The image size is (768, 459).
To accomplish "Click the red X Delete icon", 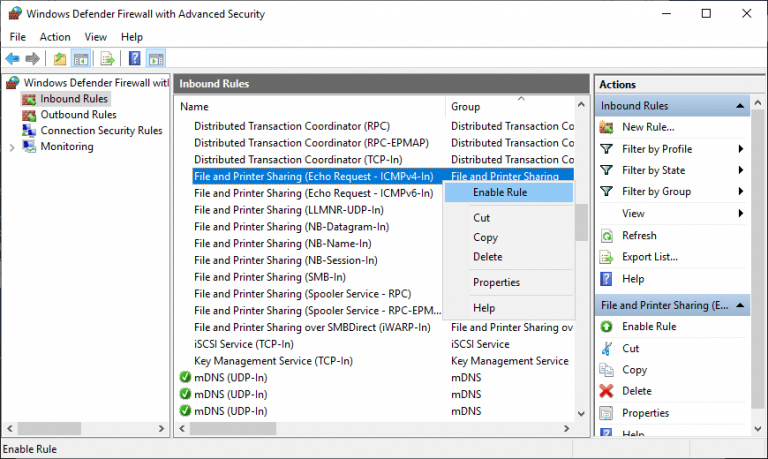I will pyautogui.click(x=606, y=391).
